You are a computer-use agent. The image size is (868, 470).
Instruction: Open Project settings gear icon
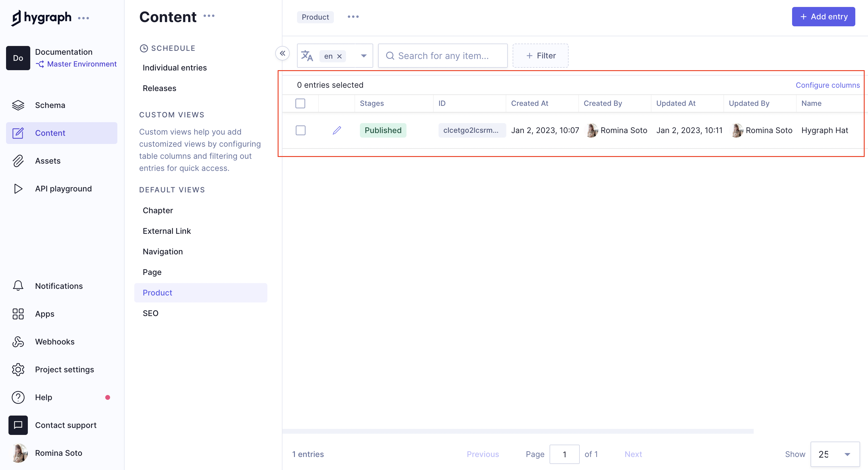point(18,370)
